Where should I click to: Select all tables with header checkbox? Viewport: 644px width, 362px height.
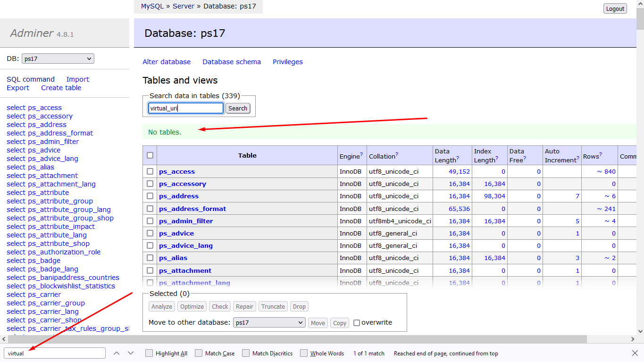pos(150,155)
